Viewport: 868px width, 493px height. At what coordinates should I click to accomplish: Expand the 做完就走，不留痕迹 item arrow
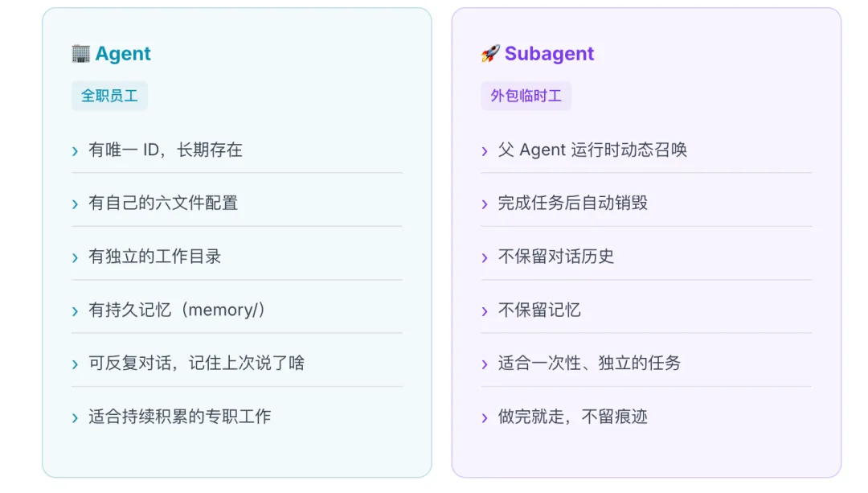(x=485, y=418)
